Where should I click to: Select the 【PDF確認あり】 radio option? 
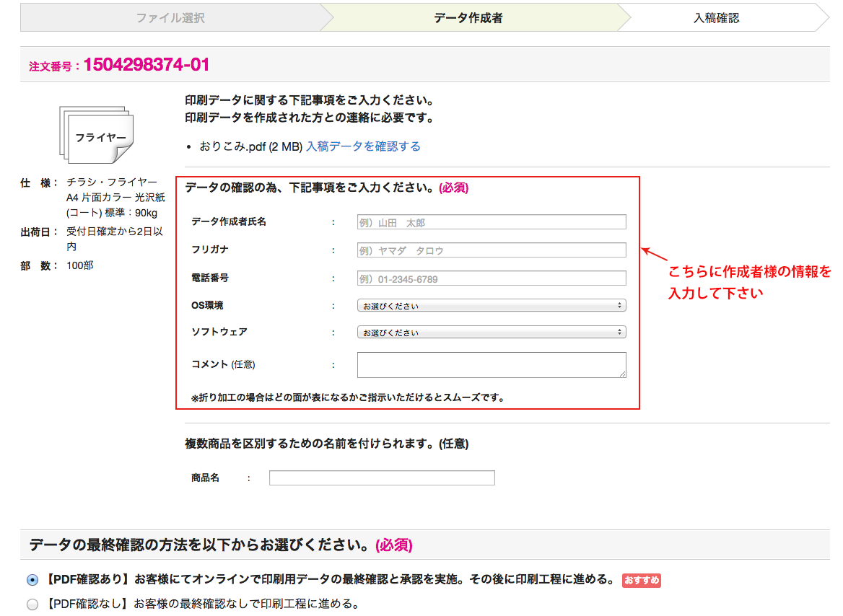coord(32,580)
